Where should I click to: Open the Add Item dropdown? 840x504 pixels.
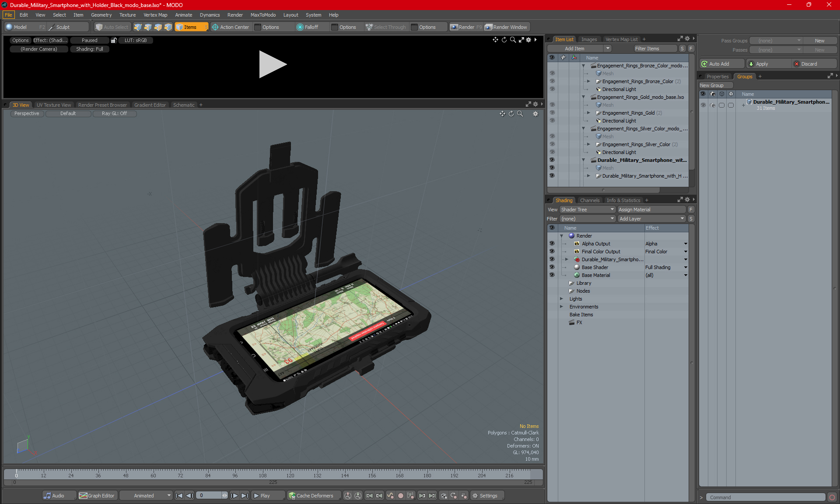point(579,49)
